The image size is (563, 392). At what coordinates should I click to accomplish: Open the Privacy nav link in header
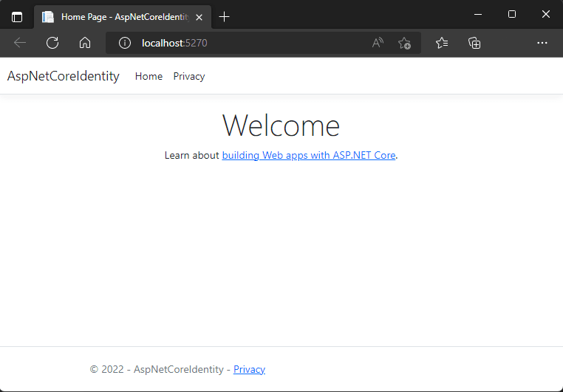pos(189,76)
